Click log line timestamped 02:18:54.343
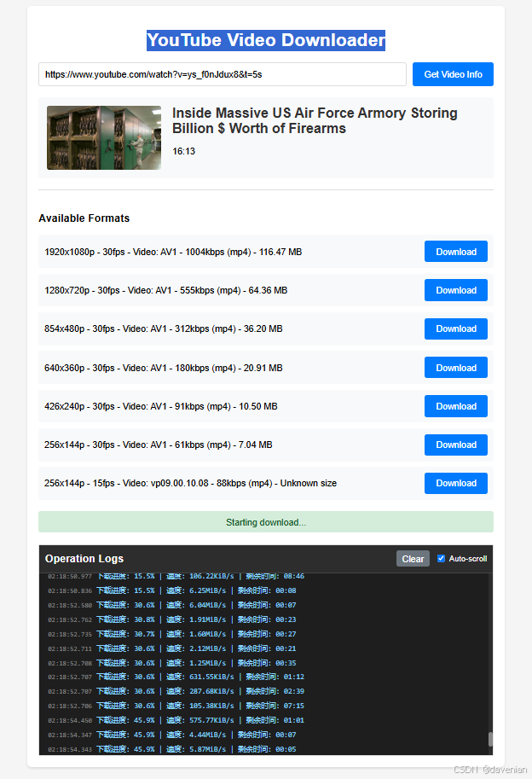Image resolution: width=532 pixels, height=779 pixels. (171, 748)
